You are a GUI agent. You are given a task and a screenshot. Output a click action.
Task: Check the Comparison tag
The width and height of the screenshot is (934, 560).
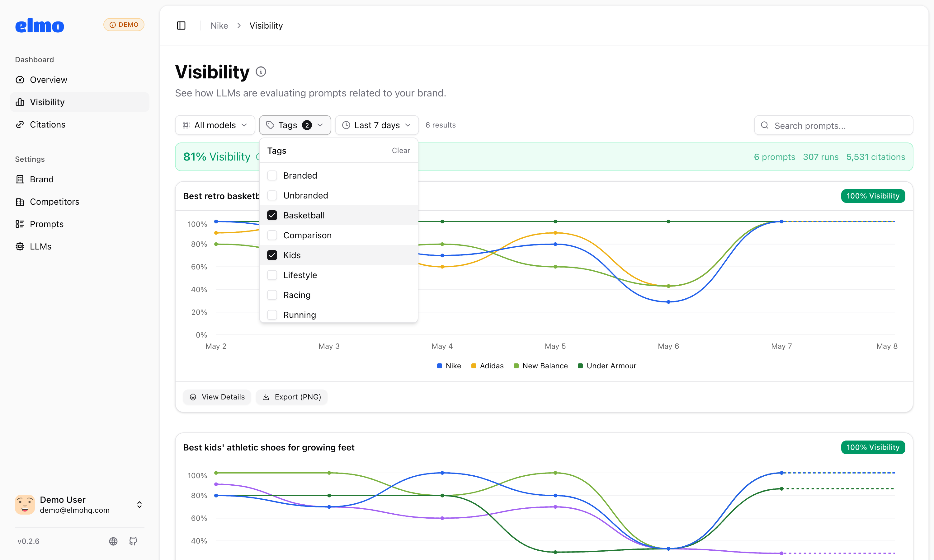tap(272, 235)
